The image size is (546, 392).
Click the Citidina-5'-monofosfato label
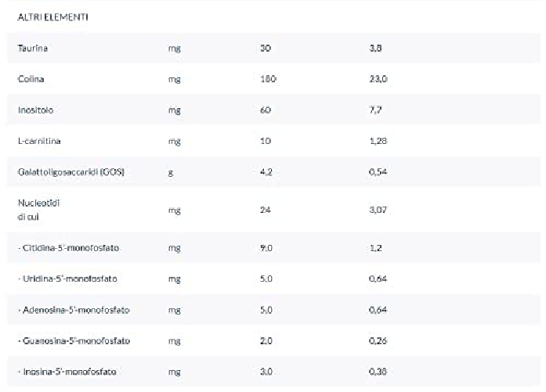[x=71, y=248]
